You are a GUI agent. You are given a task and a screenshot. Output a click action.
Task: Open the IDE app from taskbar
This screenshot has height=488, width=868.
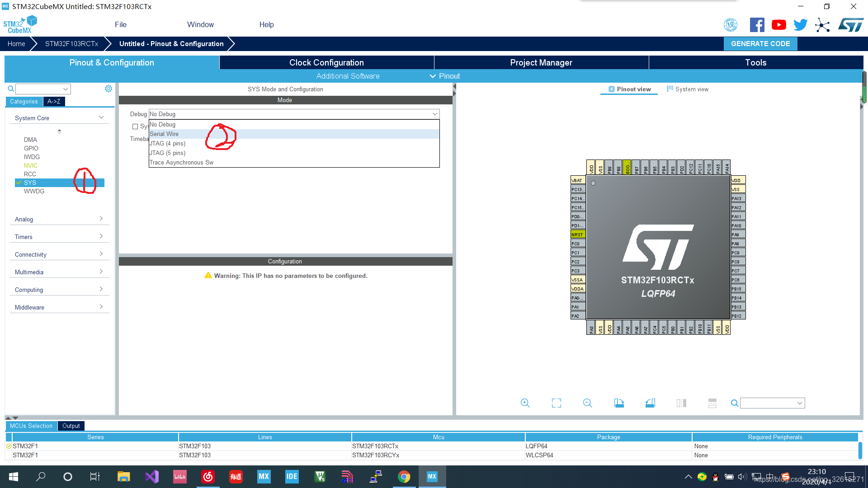click(x=292, y=477)
